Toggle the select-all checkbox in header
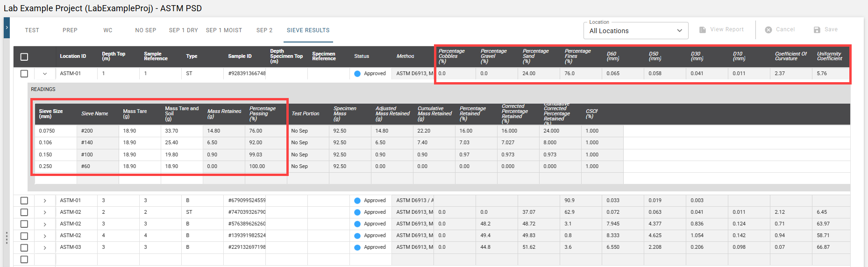 click(24, 57)
